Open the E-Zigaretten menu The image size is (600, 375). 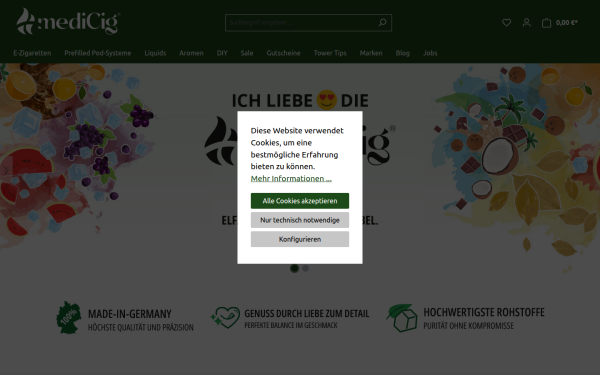[32, 53]
